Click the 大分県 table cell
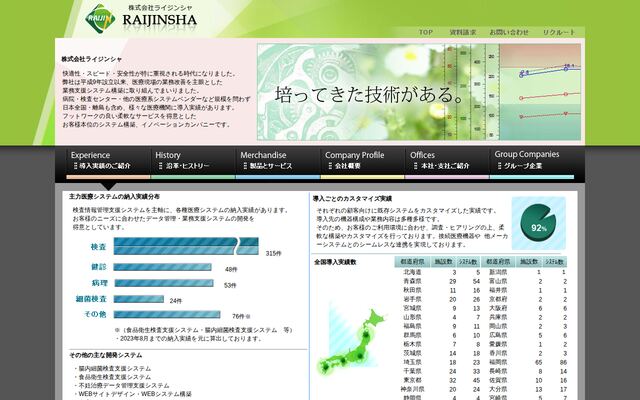This screenshot has height=400, width=640. click(x=498, y=389)
